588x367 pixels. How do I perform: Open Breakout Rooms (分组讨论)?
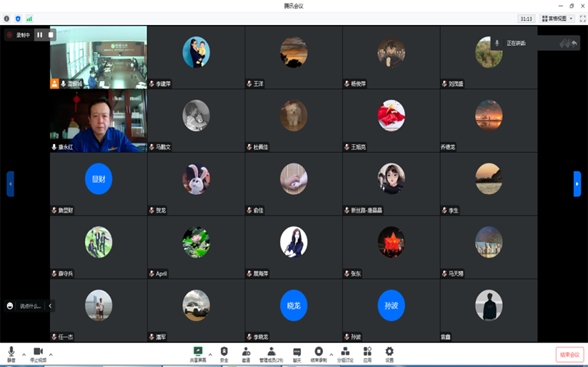[344, 353]
